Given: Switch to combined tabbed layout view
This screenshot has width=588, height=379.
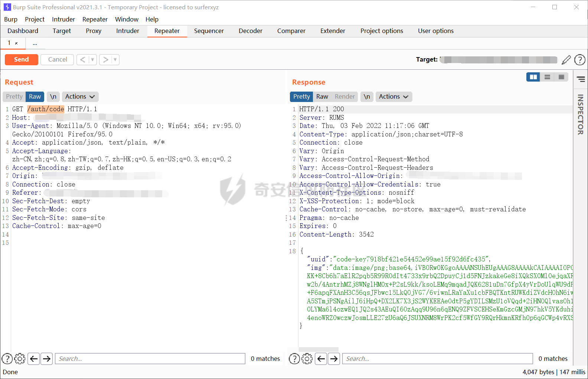Looking at the screenshot, I should (x=561, y=77).
